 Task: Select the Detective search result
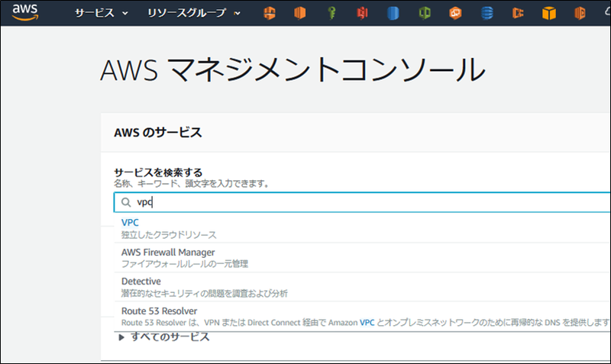(x=362, y=287)
